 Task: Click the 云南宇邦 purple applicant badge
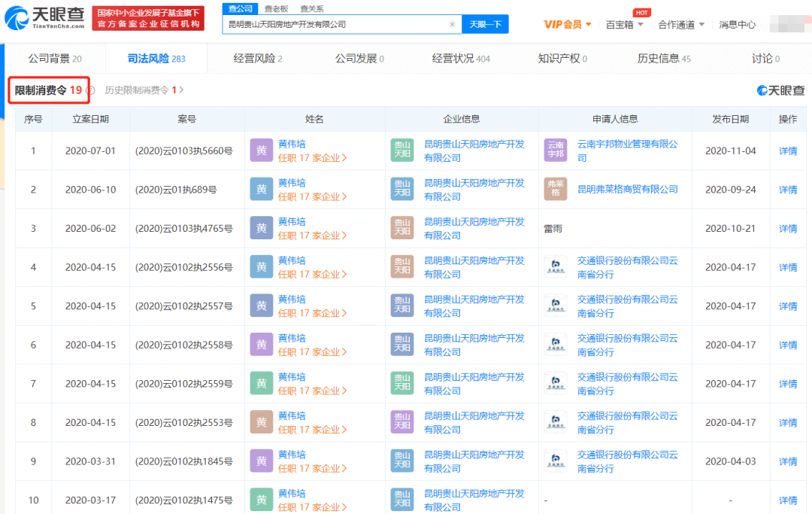click(x=555, y=151)
